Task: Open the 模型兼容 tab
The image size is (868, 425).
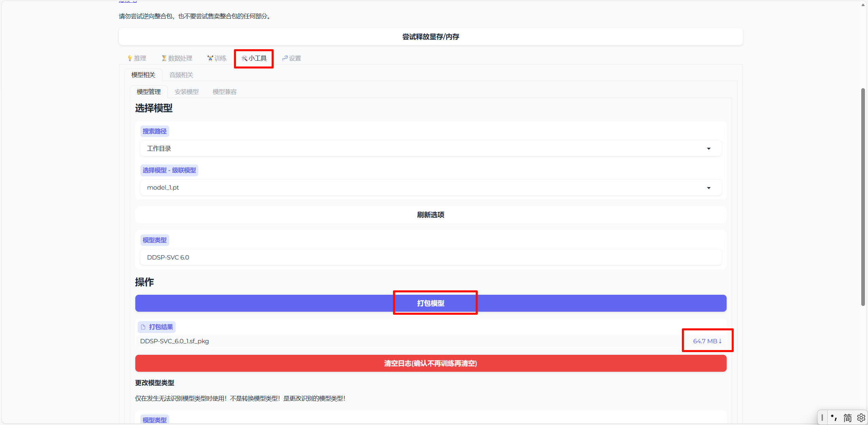Action: click(224, 92)
